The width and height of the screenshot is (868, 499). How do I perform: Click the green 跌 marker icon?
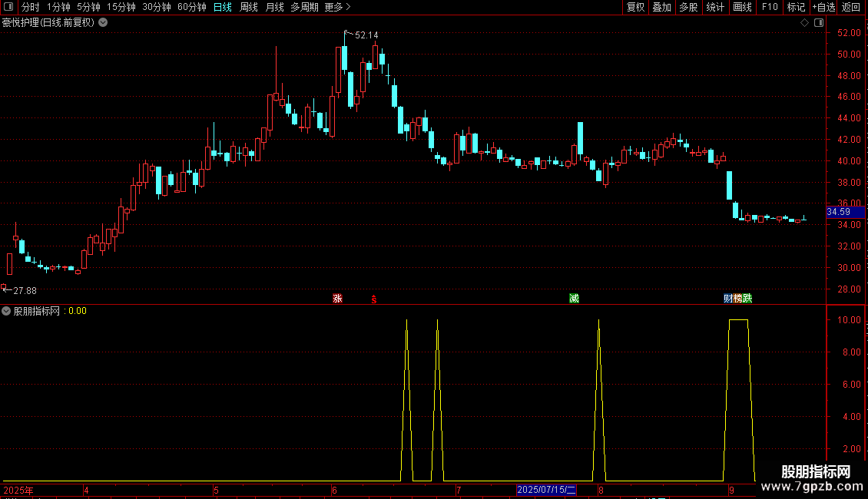pyautogui.click(x=747, y=299)
